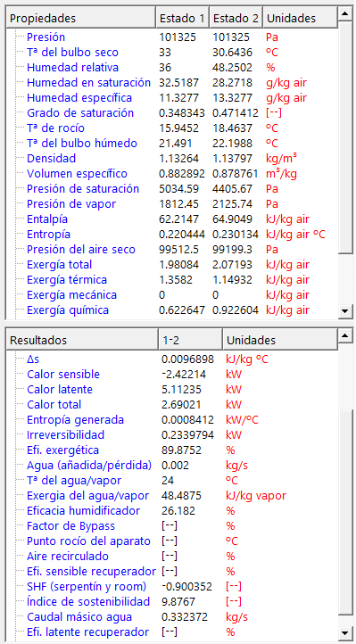Viewport: 356px width, 644px height.
Task: Select the Humedad relativa property row
Action: [171, 68]
